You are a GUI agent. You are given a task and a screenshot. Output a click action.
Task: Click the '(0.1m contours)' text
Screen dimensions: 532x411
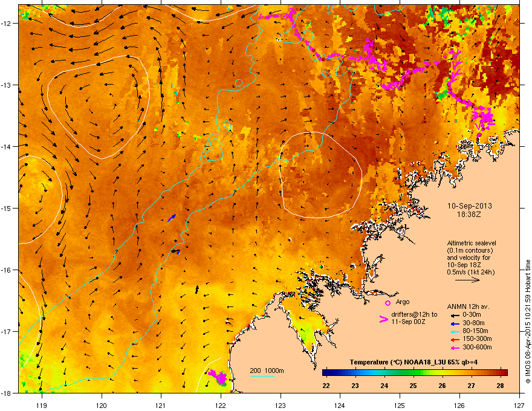click(470, 251)
